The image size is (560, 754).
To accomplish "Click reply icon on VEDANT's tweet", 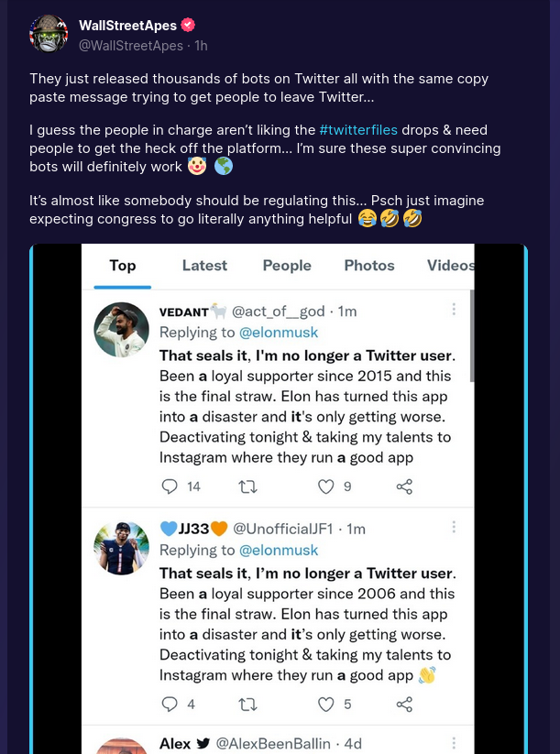I will [170, 486].
